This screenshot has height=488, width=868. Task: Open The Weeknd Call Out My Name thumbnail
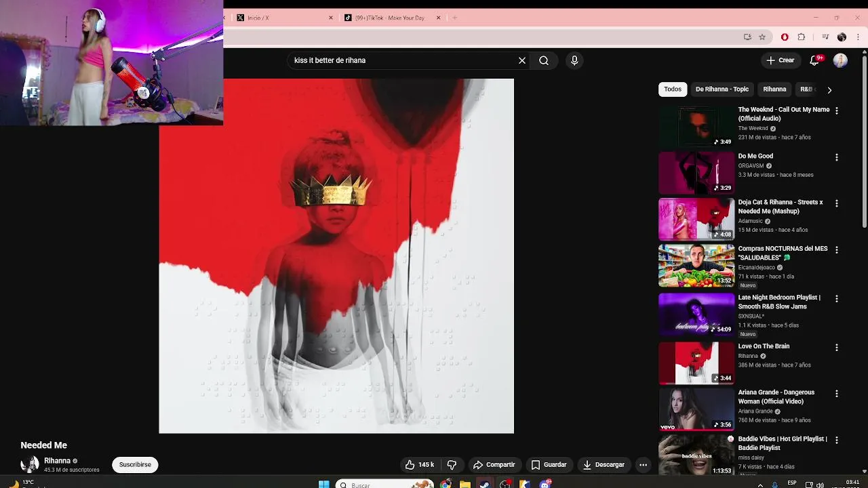pos(696,127)
